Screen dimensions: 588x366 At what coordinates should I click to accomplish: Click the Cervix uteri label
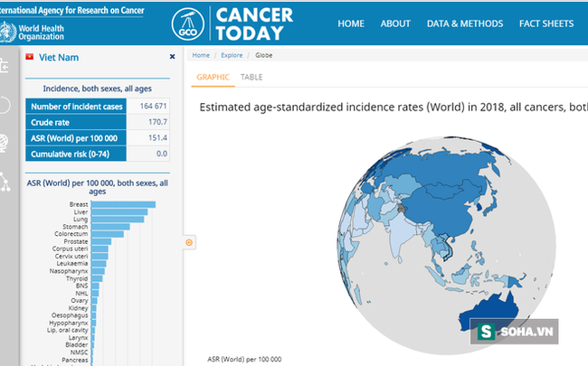click(x=71, y=257)
